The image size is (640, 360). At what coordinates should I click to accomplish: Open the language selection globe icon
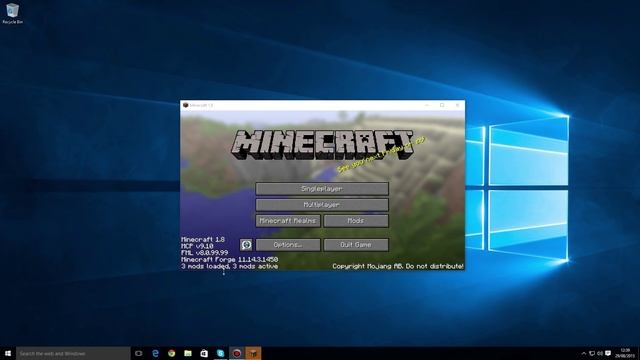coord(246,245)
